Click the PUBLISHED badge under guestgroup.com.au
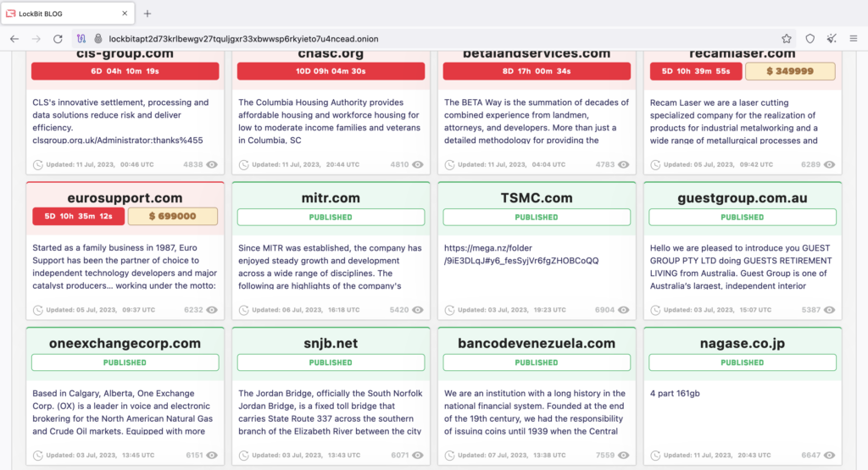 tap(743, 218)
